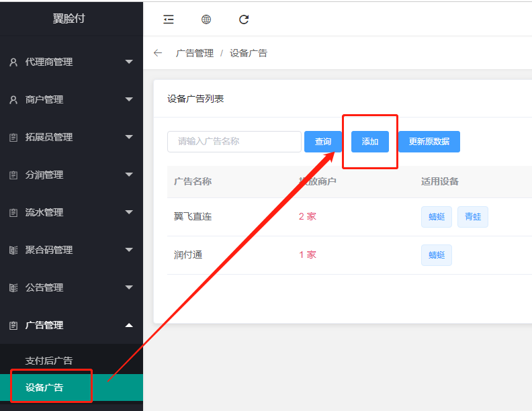Select the 润付通 ad name cell
532x411 pixels.
pyautogui.click(x=188, y=255)
